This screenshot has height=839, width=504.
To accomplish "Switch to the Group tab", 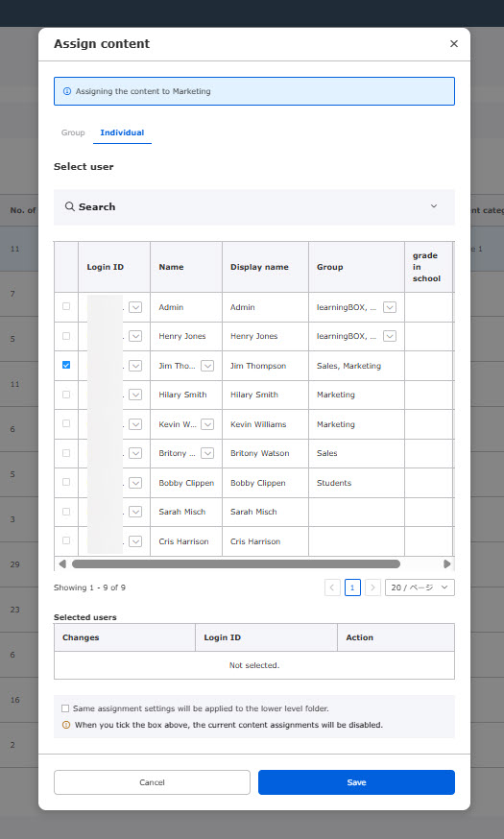I will click(73, 132).
